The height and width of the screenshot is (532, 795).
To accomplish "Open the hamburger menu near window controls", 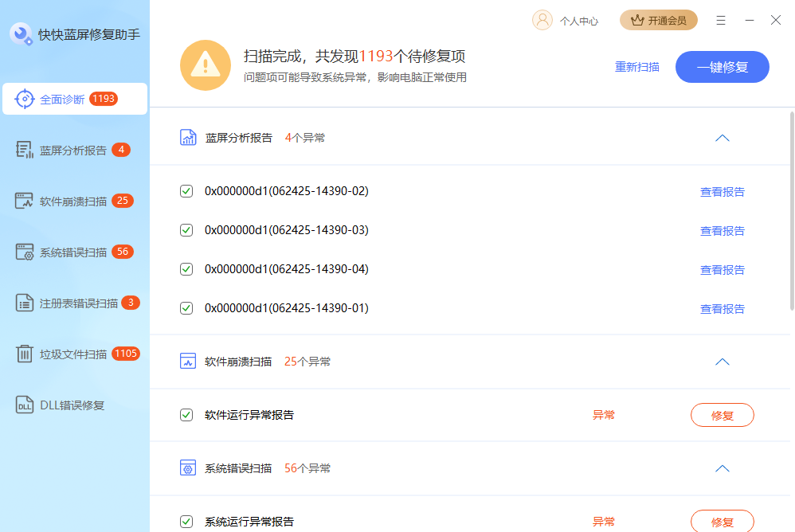I will (x=721, y=21).
